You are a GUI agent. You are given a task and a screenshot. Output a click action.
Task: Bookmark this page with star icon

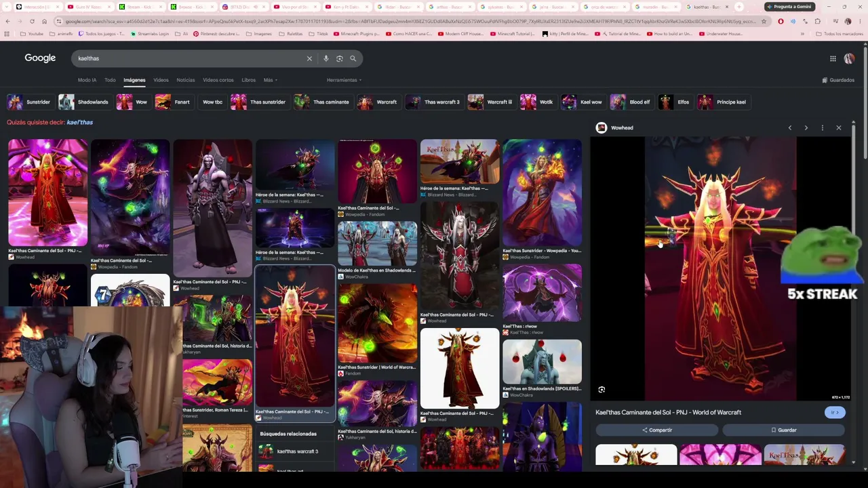[x=764, y=21]
